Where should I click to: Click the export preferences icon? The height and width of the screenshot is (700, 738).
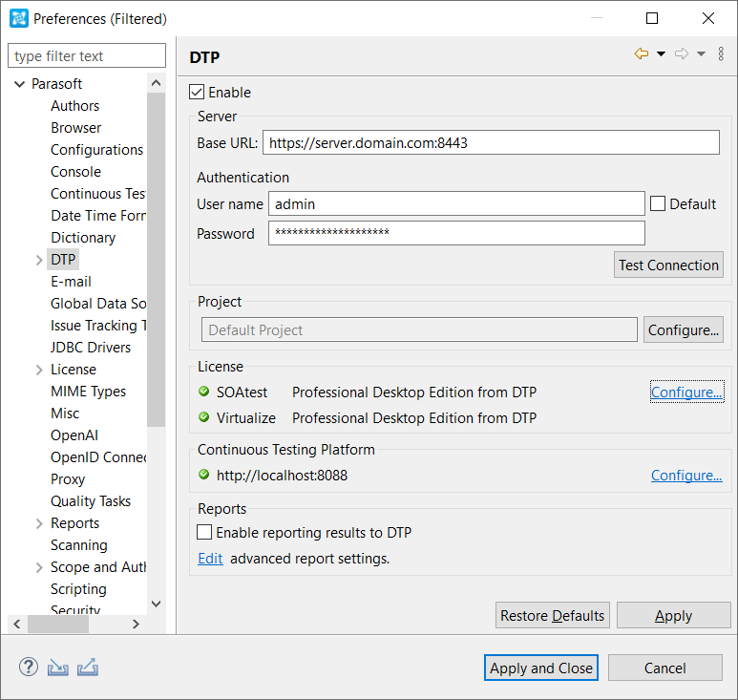click(88, 667)
